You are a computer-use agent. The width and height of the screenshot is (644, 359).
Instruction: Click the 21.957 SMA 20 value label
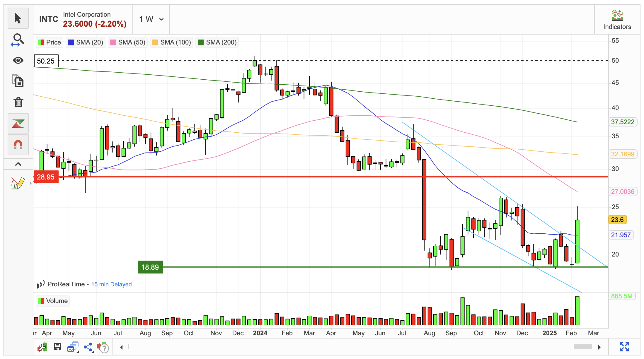coord(621,235)
